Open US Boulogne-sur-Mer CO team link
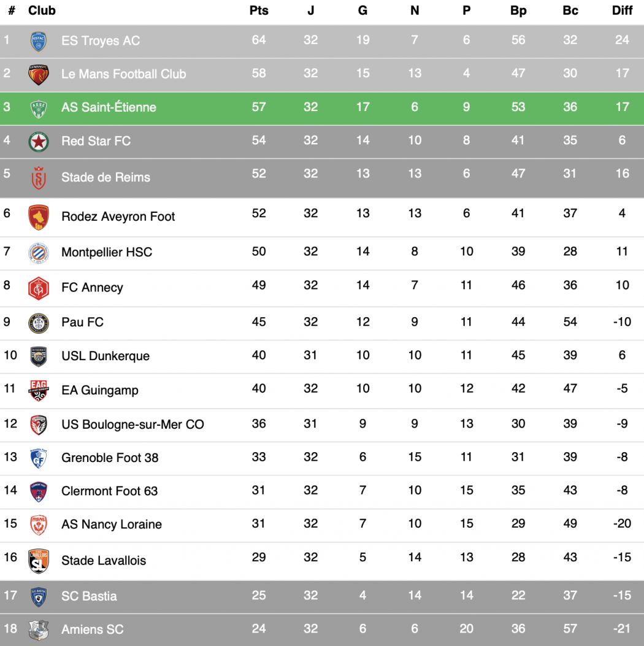This screenshot has width=644, height=646. coord(132,425)
